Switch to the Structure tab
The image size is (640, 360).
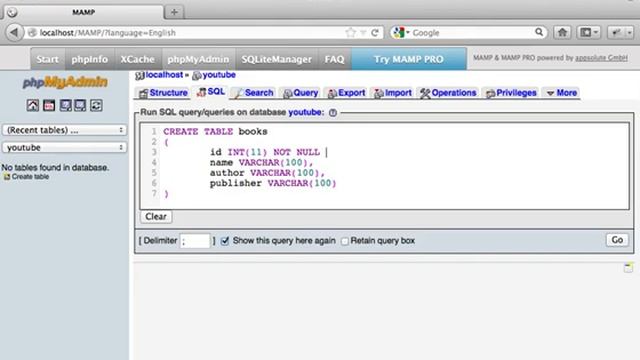click(x=163, y=93)
